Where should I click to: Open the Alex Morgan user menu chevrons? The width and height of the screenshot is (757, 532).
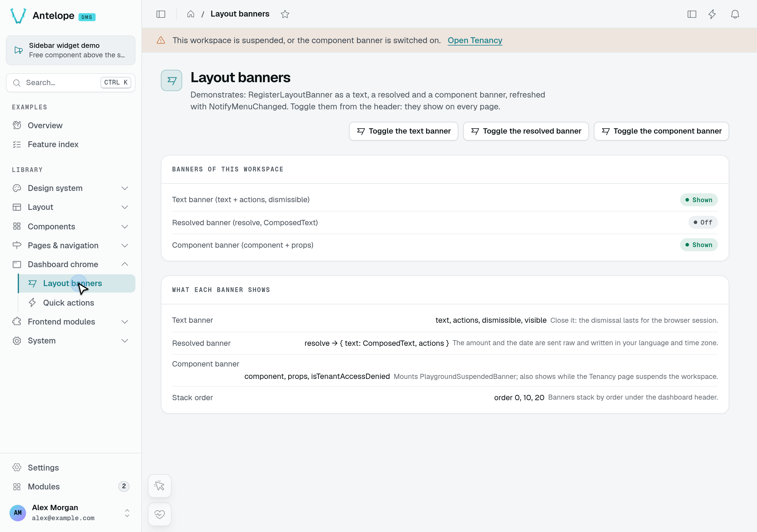[127, 513]
